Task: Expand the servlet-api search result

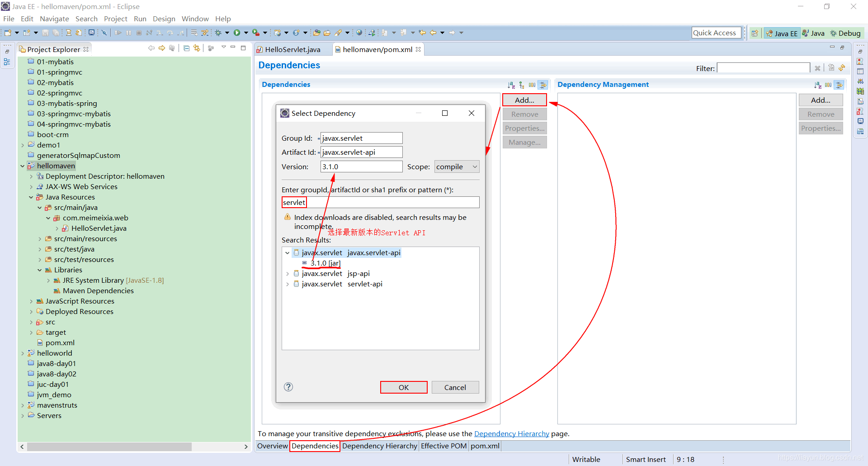Action: [287, 284]
